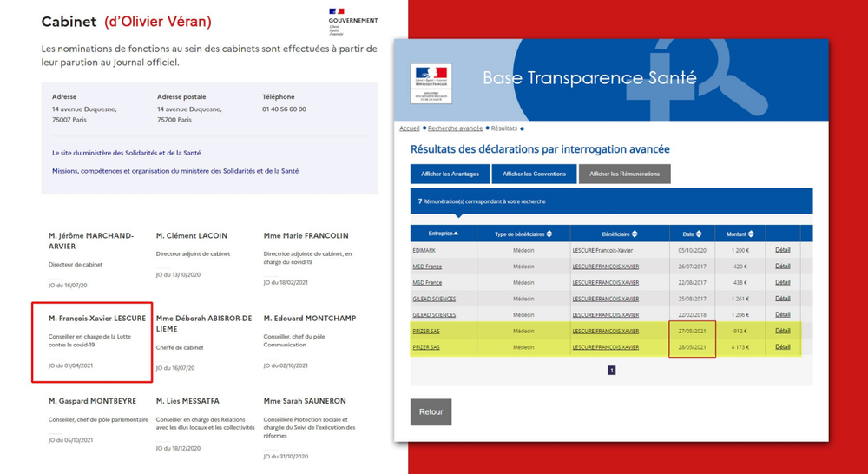Open Recherche avancée breadcrumb link
Screen dimensions: 868x474
pos(455,128)
